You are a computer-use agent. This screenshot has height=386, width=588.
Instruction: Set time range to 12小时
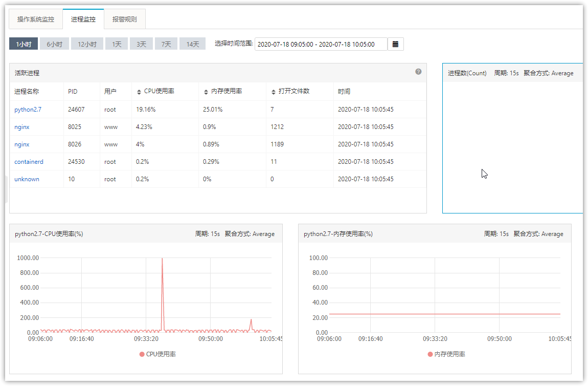tap(87, 45)
